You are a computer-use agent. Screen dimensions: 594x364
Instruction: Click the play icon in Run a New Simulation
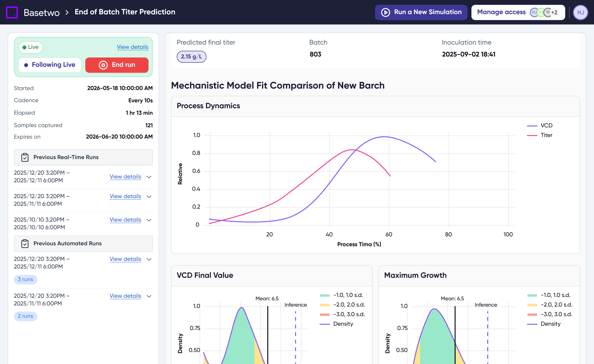385,12
